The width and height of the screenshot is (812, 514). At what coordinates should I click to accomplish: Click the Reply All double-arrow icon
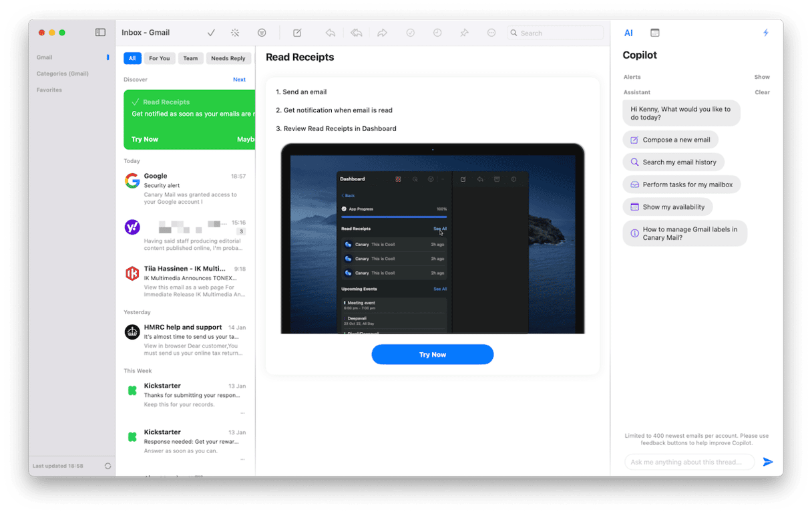[x=357, y=33]
